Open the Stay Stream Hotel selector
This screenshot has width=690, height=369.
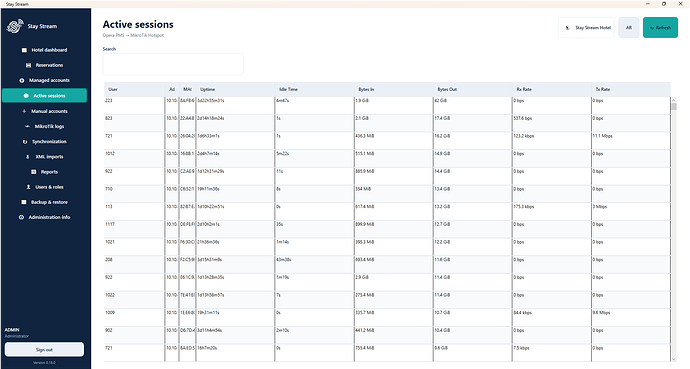[x=586, y=27]
